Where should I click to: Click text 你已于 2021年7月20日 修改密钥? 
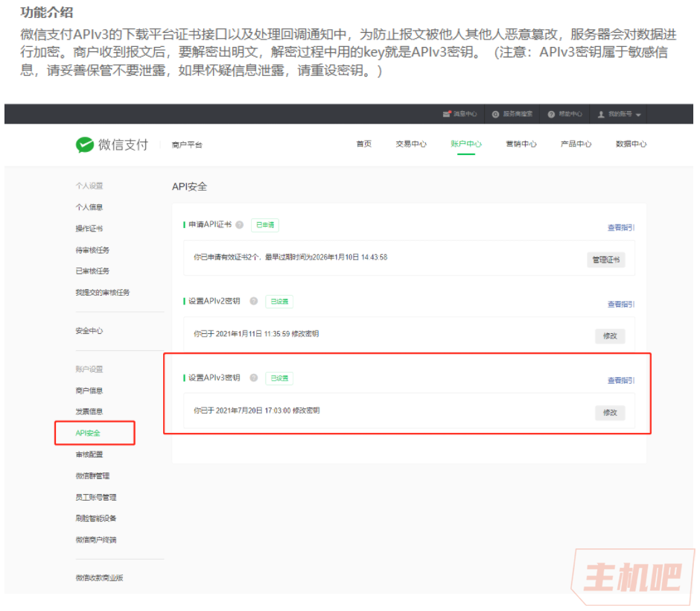pyautogui.click(x=257, y=411)
